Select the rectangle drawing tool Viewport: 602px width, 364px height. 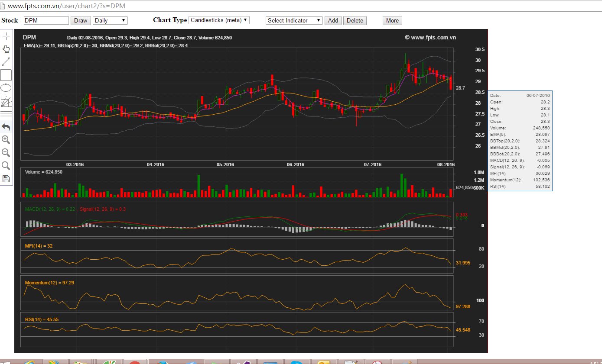pos(6,75)
